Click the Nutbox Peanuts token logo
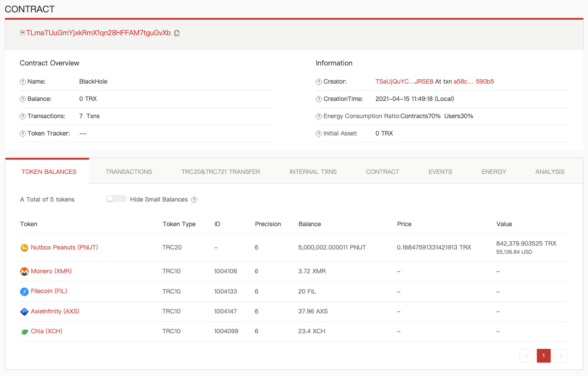Image resolution: width=588 pixels, height=376 pixels. (x=24, y=248)
